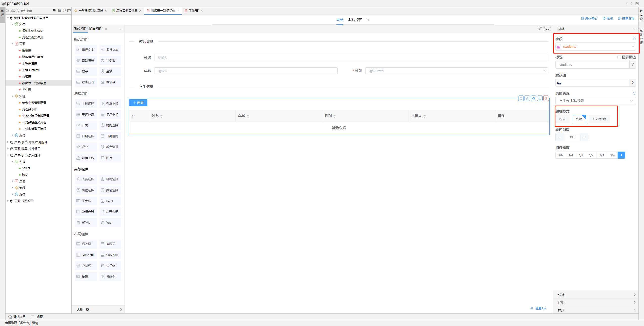This screenshot has height=326, width=644.
Task: Choose 行内/弹窗 edit mode
Action: pyautogui.click(x=599, y=119)
